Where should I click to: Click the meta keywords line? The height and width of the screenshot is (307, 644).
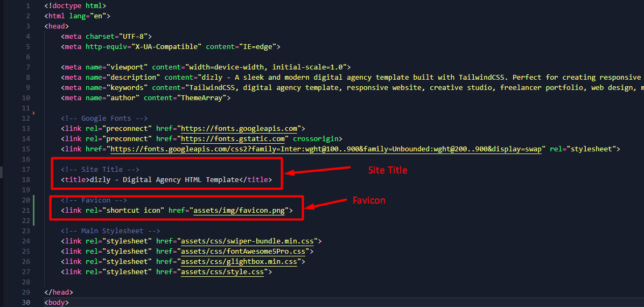[x=352, y=88]
